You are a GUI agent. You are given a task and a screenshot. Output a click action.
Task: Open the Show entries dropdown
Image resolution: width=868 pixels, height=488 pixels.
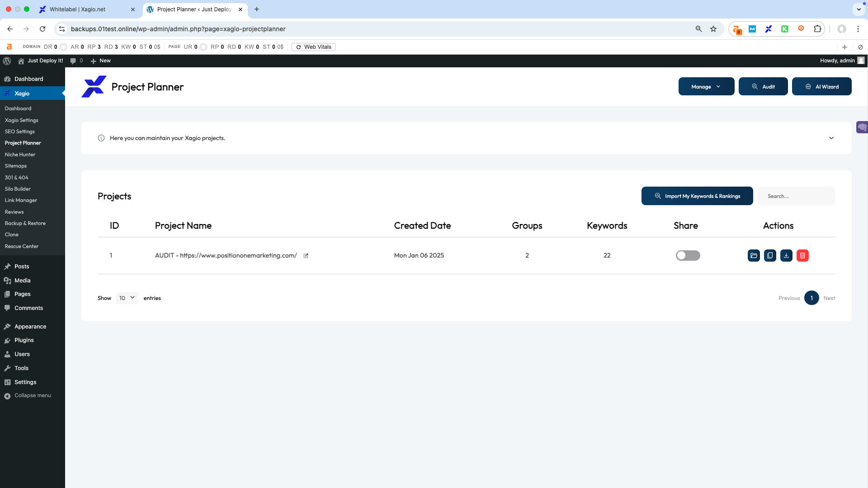coord(127,298)
